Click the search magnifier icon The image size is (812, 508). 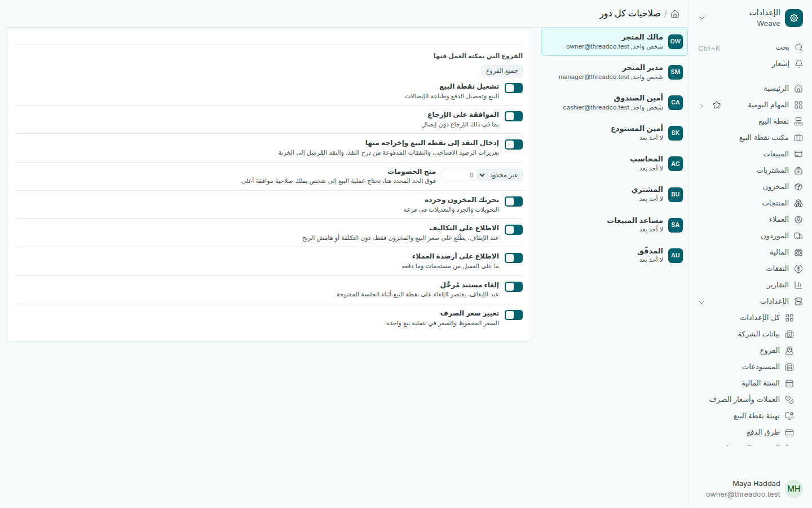click(798, 47)
